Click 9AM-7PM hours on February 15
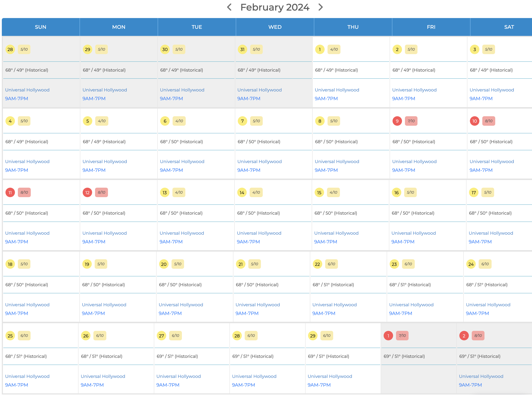This screenshot has height=395, width=532. (325, 241)
